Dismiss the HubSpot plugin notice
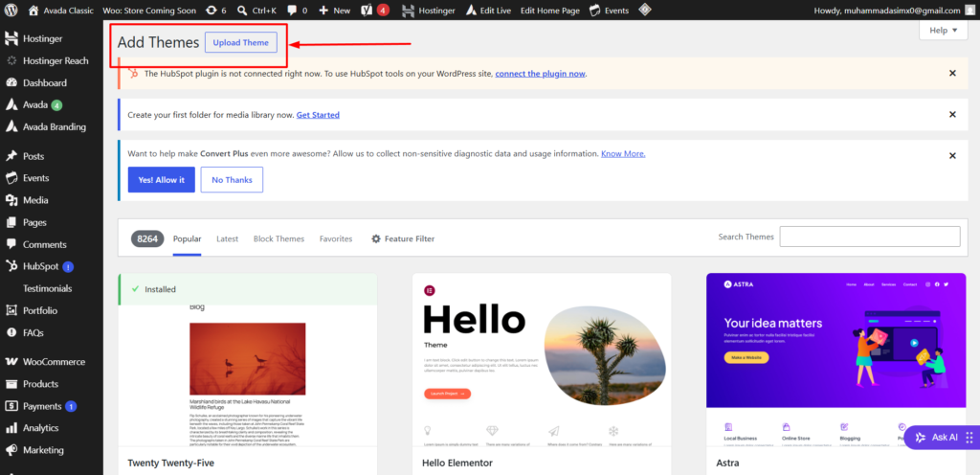980x475 pixels. tap(952, 73)
